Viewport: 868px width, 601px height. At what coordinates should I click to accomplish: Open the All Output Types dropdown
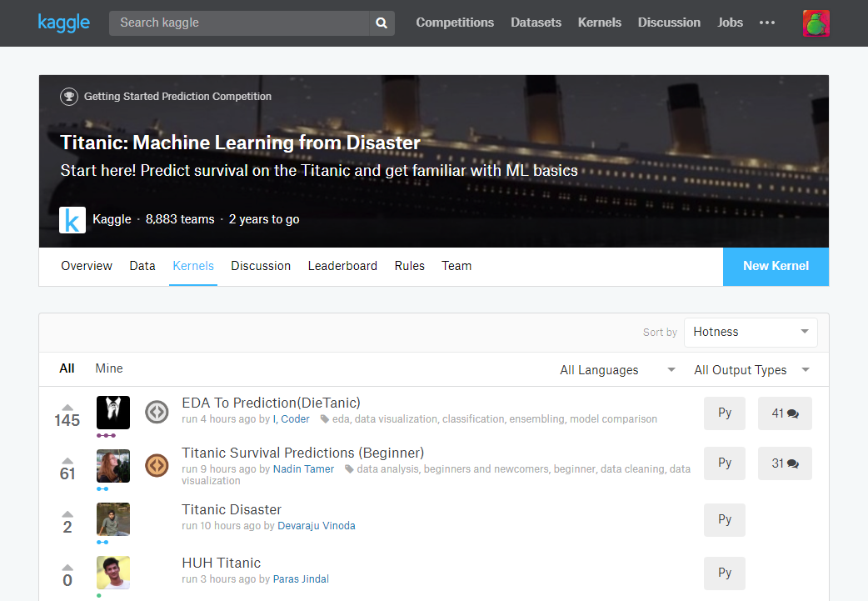tap(751, 369)
